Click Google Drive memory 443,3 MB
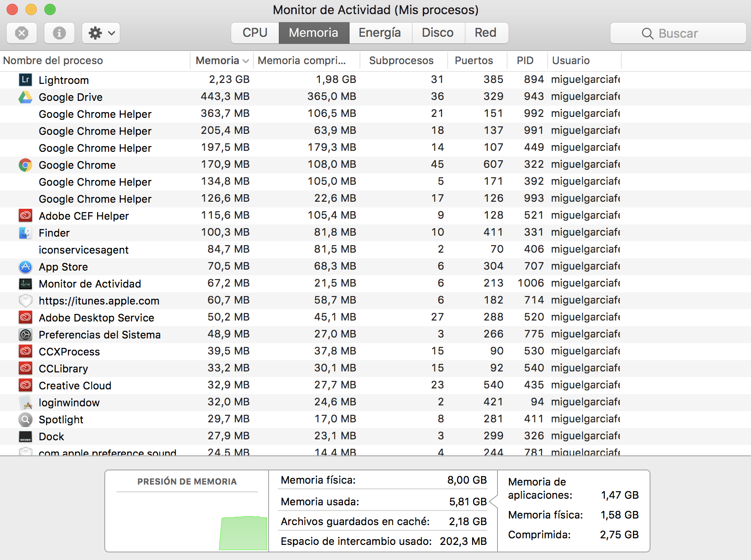This screenshot has width=751, height=560. pos(225,97)
